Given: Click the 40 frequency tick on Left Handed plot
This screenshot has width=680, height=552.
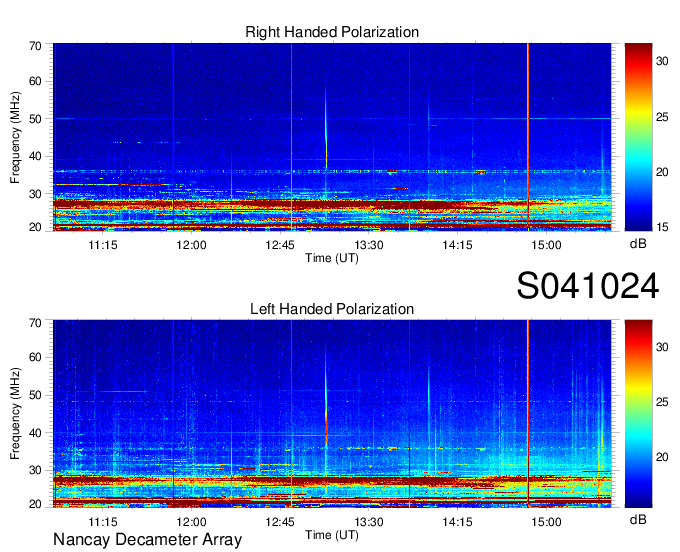Looking at the screenshot, I should coord(35,433).
